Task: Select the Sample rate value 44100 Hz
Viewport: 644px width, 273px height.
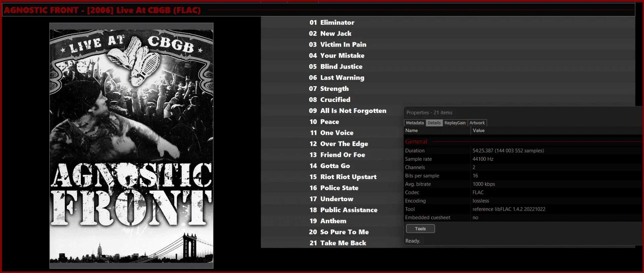Action: tap(483, 159)
